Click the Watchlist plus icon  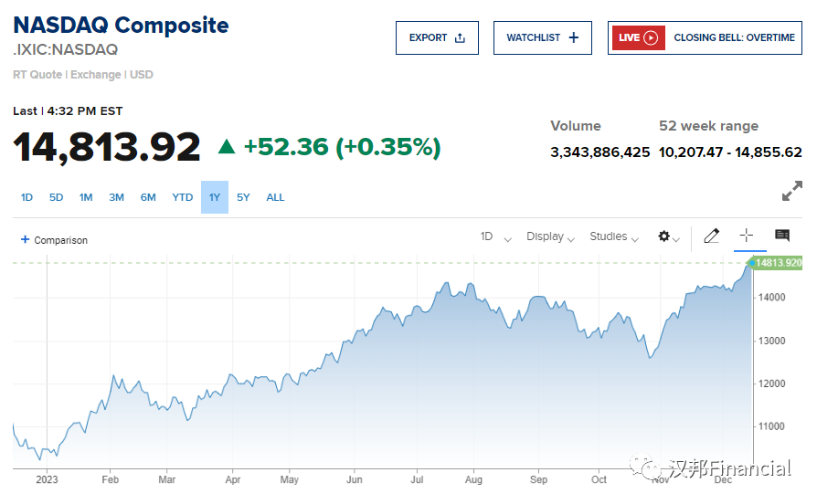pos(574,38)
